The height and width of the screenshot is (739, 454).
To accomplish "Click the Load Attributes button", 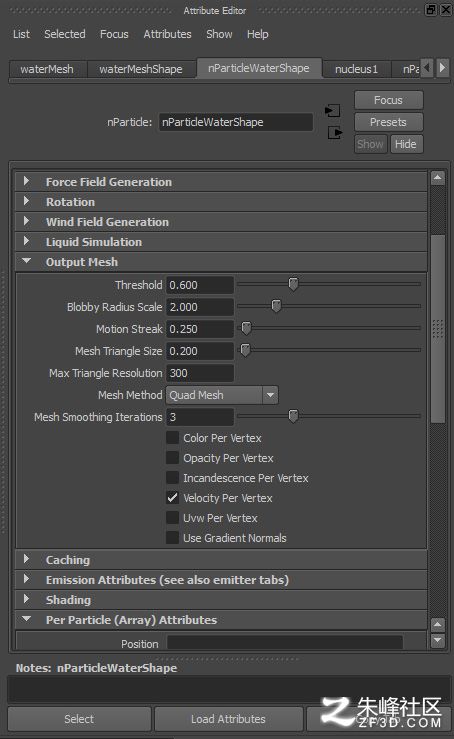I will 228,719.
